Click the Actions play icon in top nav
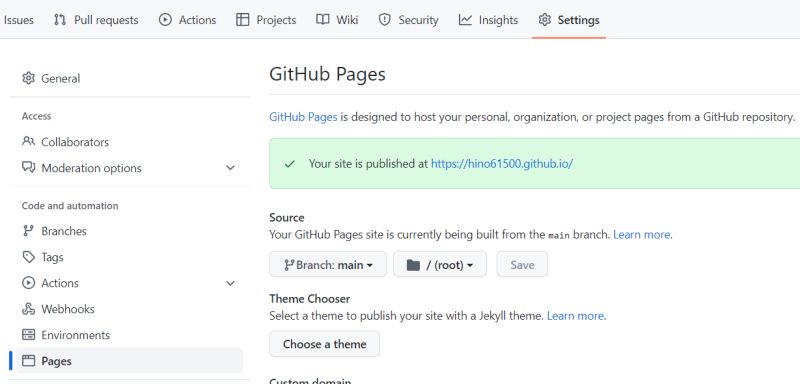Viewport: 800px width, 384px height. (165, 20)
